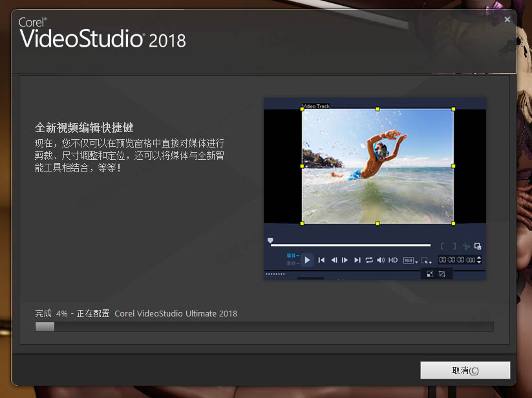Click the enlarge preview window icon
532x398 pixels.
pos(478,246)
